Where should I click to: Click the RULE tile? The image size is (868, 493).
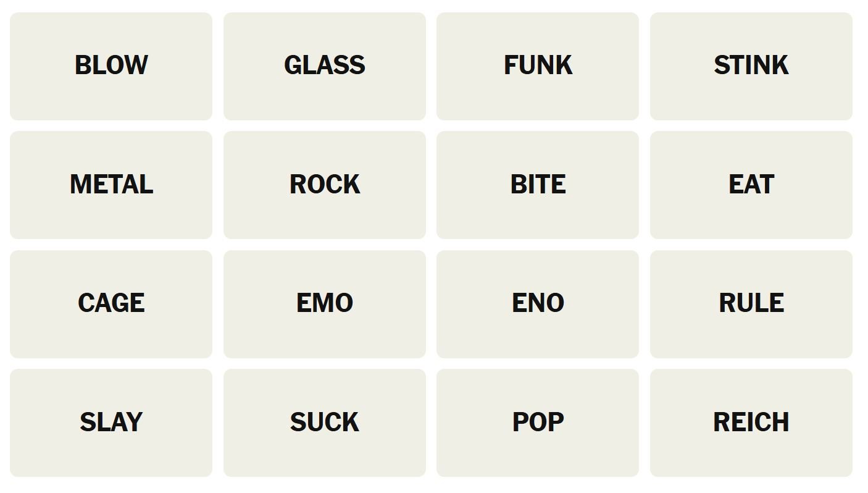click(751, 303)
